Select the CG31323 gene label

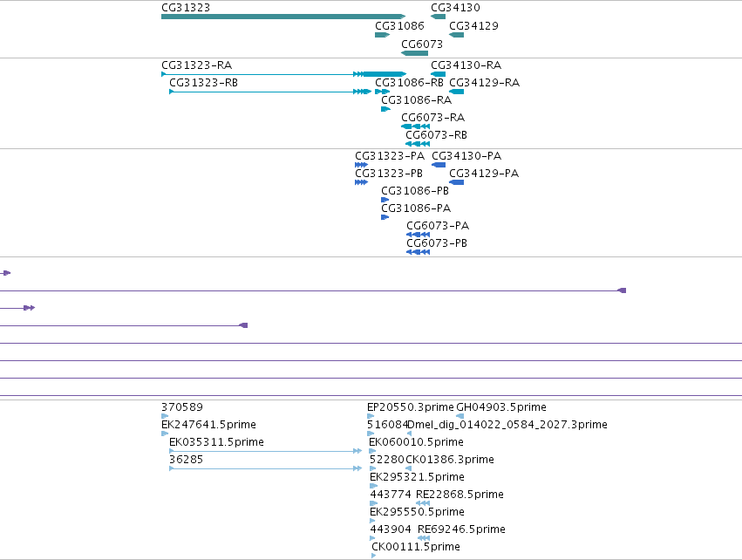[x=186, y=8]
